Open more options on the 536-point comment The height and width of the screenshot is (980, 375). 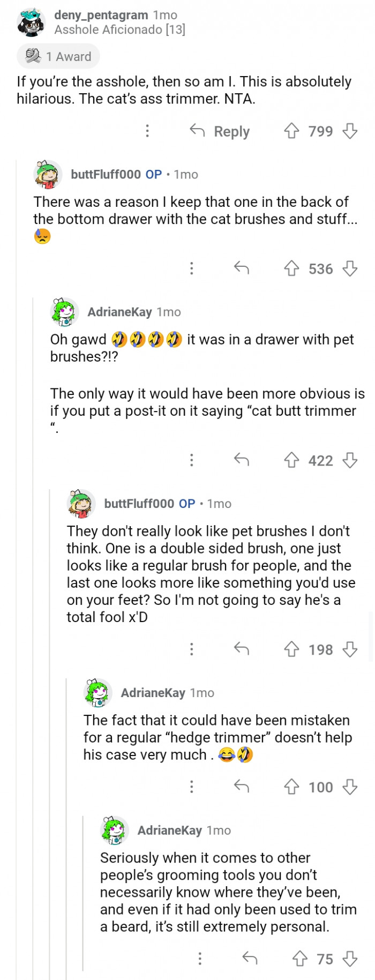[192, 268]
